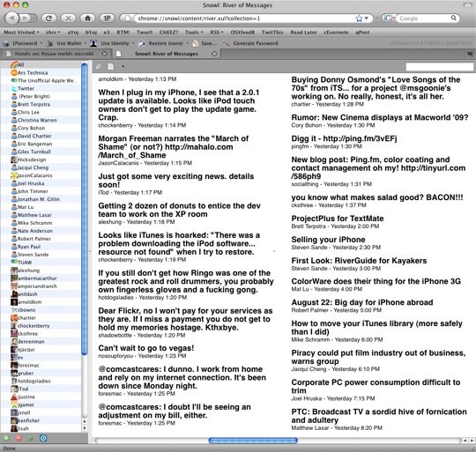Open the 1Password toolbar menu

(x=22, y=43)
